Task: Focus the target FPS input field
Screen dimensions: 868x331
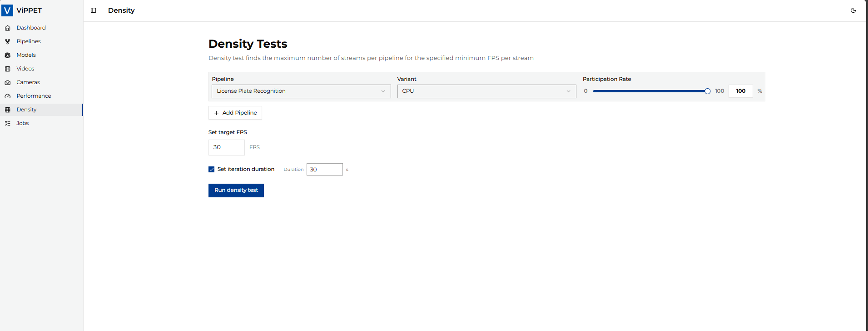Action: point(226,147)
